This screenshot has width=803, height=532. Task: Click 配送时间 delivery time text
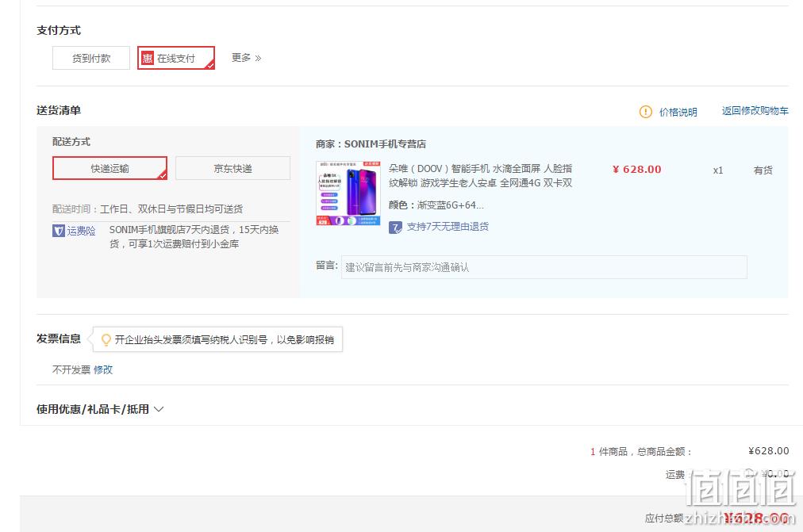148,209
